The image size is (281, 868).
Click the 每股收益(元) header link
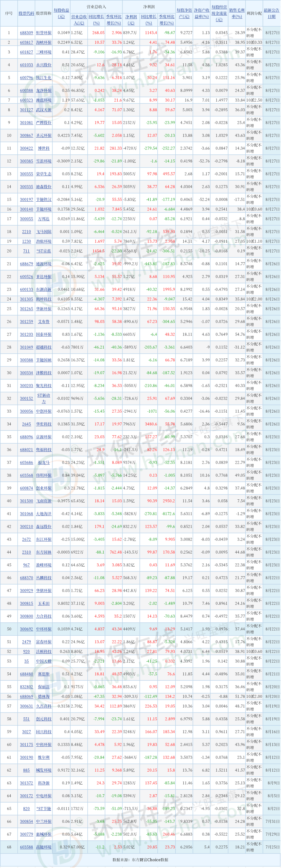click(61, 14)
